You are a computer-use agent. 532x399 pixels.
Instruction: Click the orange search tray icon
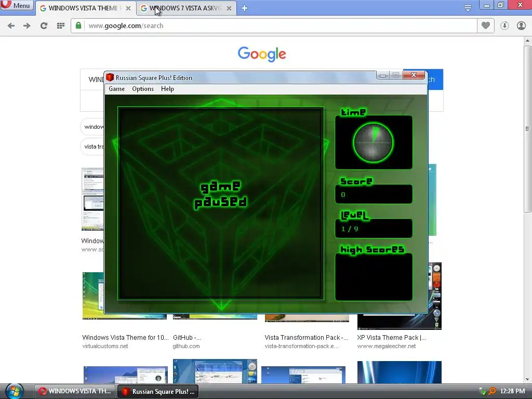pyautogui.click(x=491, y=391)
